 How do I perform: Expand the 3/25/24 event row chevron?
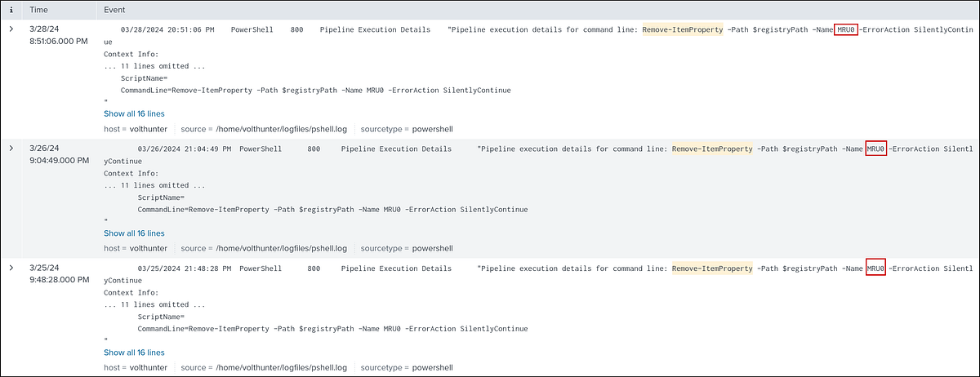pyautogui.click(x=11, y=268)
